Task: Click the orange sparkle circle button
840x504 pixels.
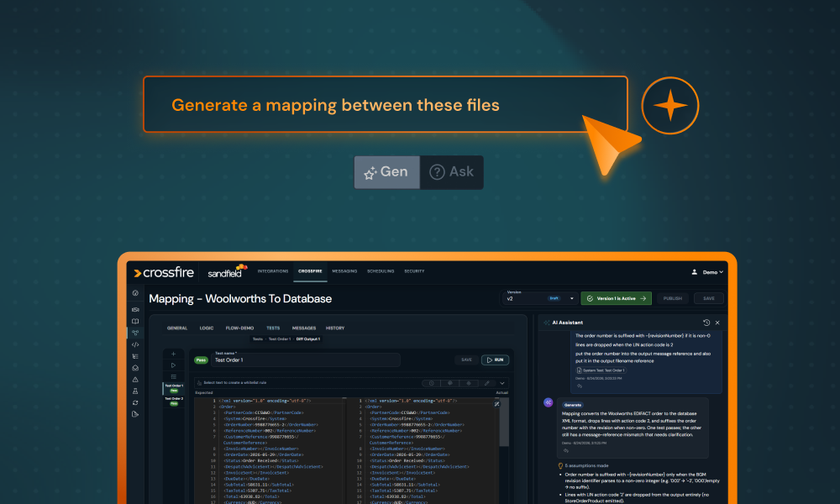Action: point(670,106)
